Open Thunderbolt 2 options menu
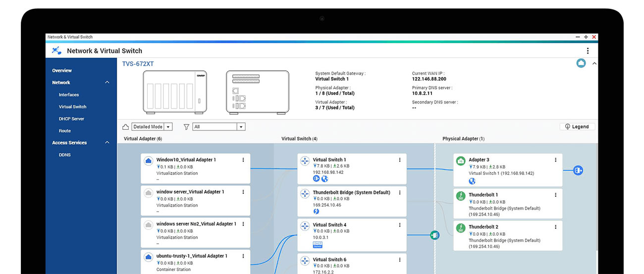This screenshot has height=274, width=644. [555, 227]
